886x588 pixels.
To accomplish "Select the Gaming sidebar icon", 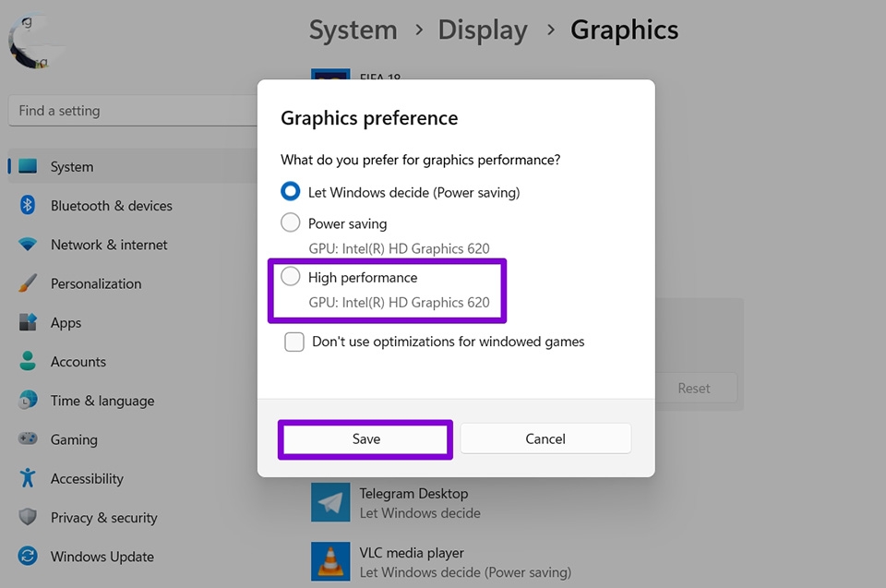I will (x=28, y=439).
